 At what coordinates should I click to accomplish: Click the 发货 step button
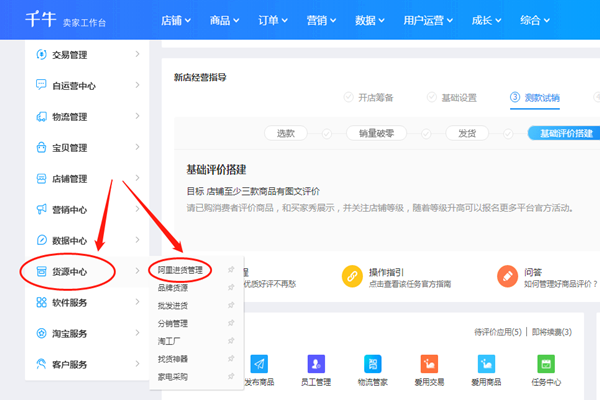[467, 133]
